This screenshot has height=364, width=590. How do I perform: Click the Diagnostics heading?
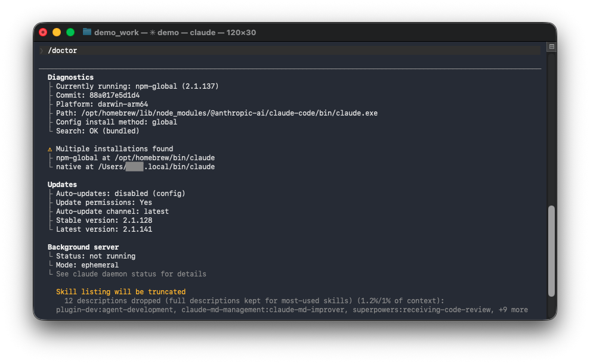click(x=70, y=77)
